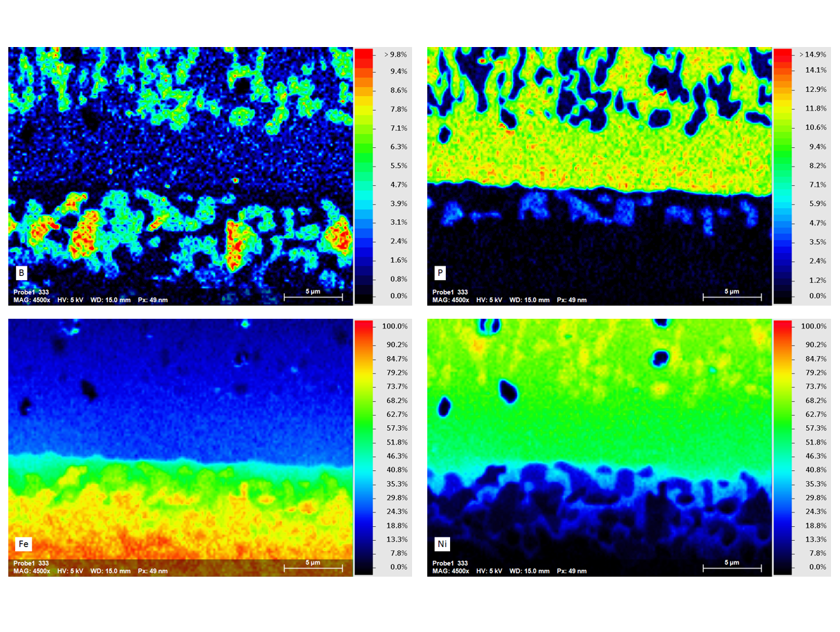Click 0.0% on the Ni map scale
Screen dimensions: 840x632
(x=819, y=567)
